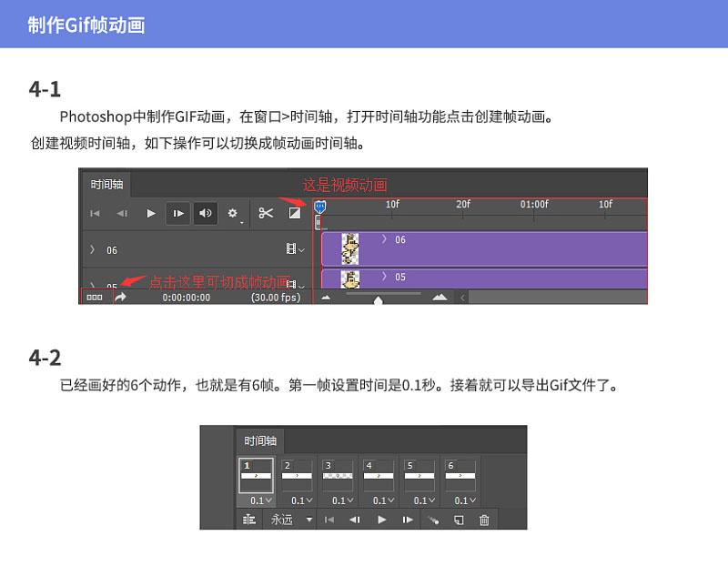This screenshot has width=728, height=566.
Task: Choose the transition icon next to scissors
Action: tap(294, 213)
